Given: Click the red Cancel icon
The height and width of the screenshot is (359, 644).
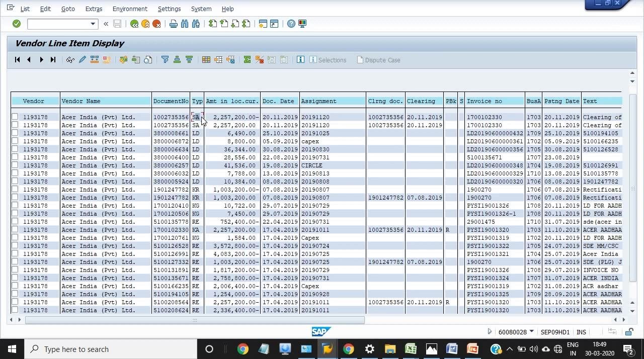Looking at the screenshot, I should [156, 24].
